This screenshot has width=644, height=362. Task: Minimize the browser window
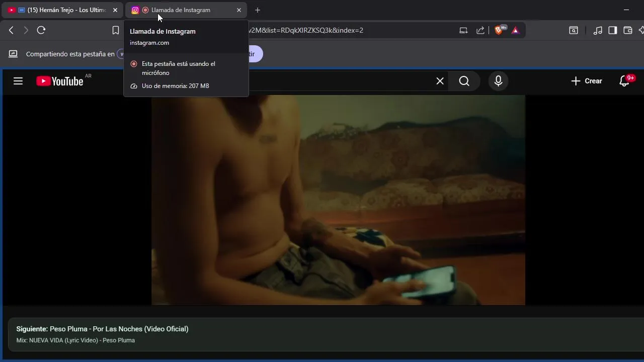[626, 10]
